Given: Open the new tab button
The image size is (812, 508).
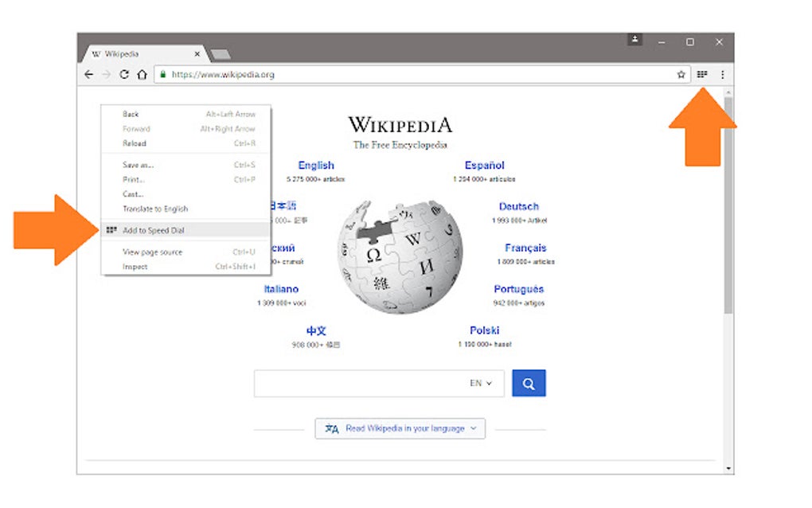Looking at the screenshot, I should pos(221,54).
